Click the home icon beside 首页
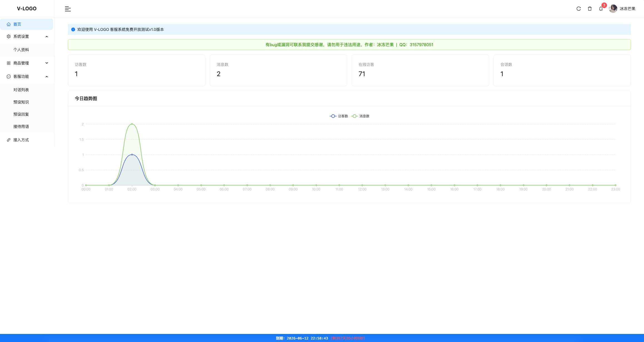The height and width of the screenshot is (342, 644). point(9,24)
